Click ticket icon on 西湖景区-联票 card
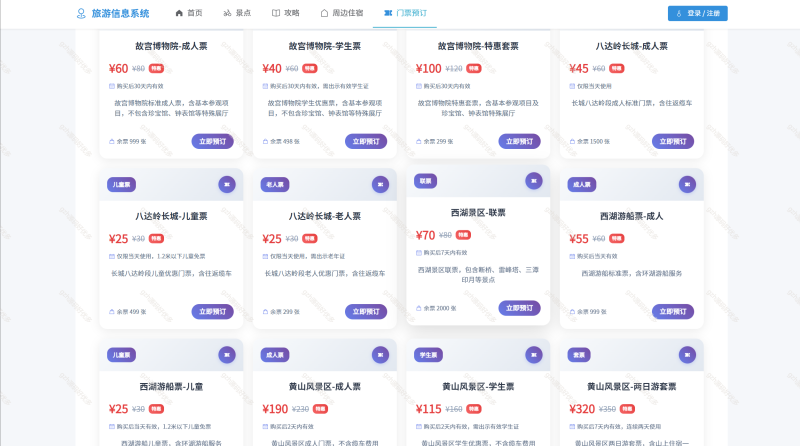Image resolution: width=800 pixels, height=446 pixels. [x=534, y=181]
